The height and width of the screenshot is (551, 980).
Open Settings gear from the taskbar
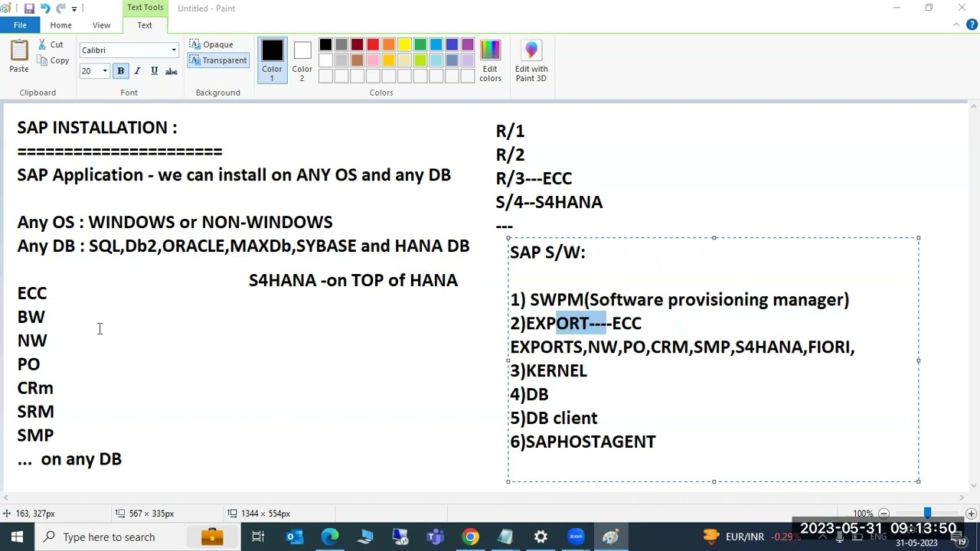click(541, 537)
